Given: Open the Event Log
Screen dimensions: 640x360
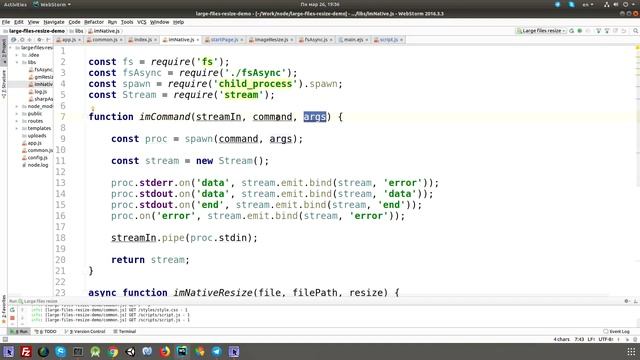Looking at the screenshot, I should 616,331.
